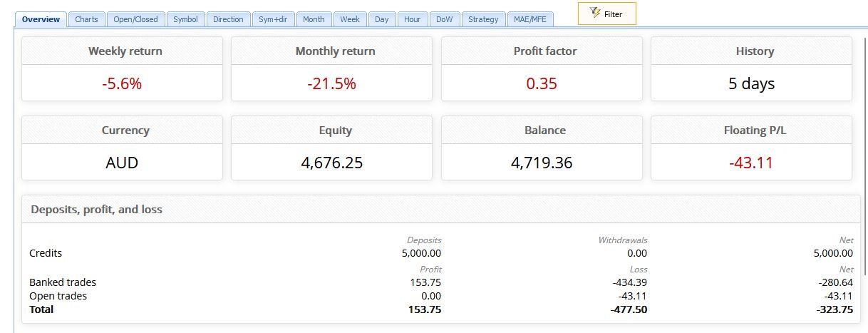Click the Deposits, profit, and loss header
Image resolution: width=868 pixels, height=333 pixels.
pos(96,210)
